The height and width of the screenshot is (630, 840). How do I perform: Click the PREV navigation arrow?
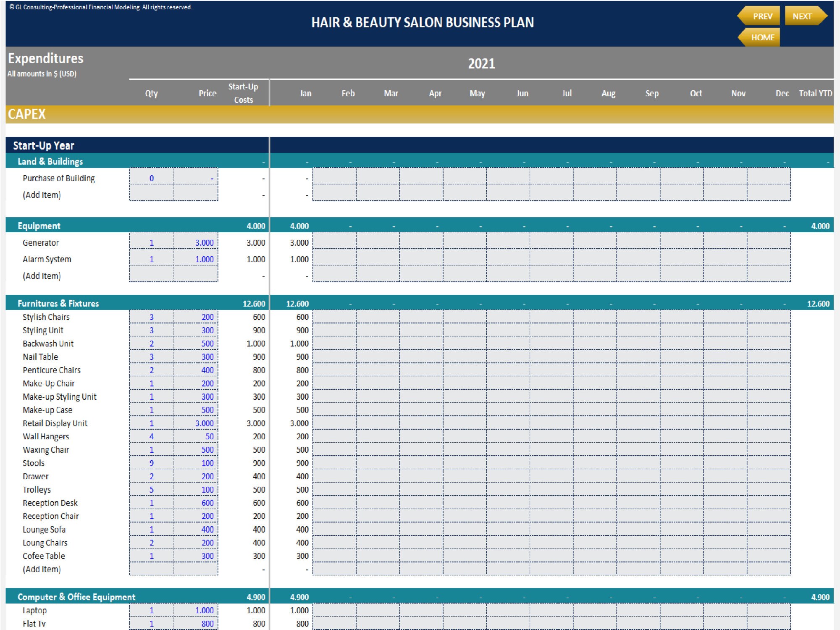pos(764,16)
